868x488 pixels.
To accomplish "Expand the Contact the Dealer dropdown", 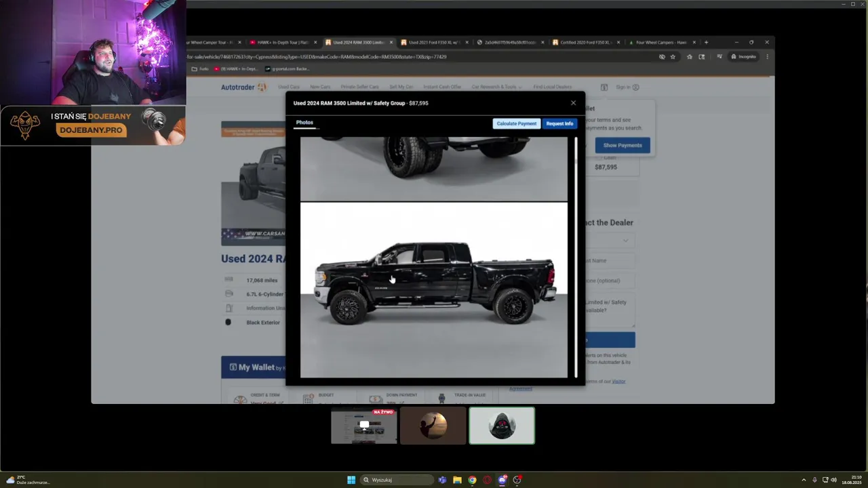I will [x=610, y=240].
